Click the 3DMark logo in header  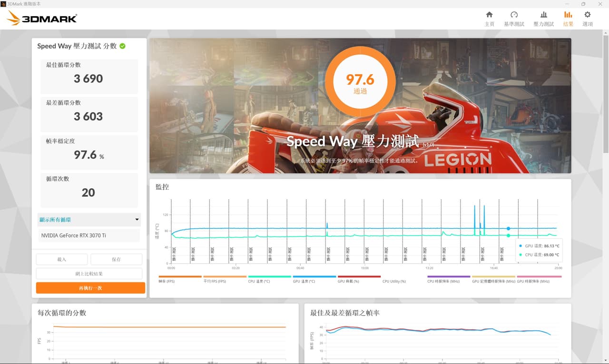pos(42,18)
